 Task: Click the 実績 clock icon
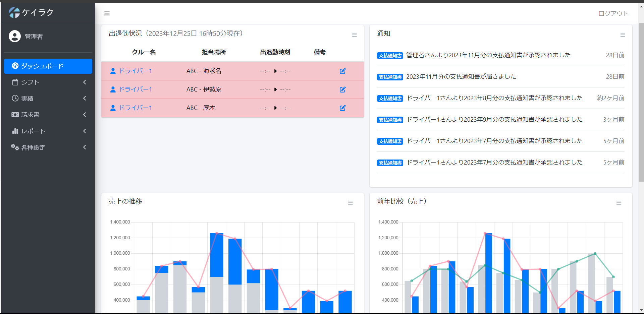15,98
